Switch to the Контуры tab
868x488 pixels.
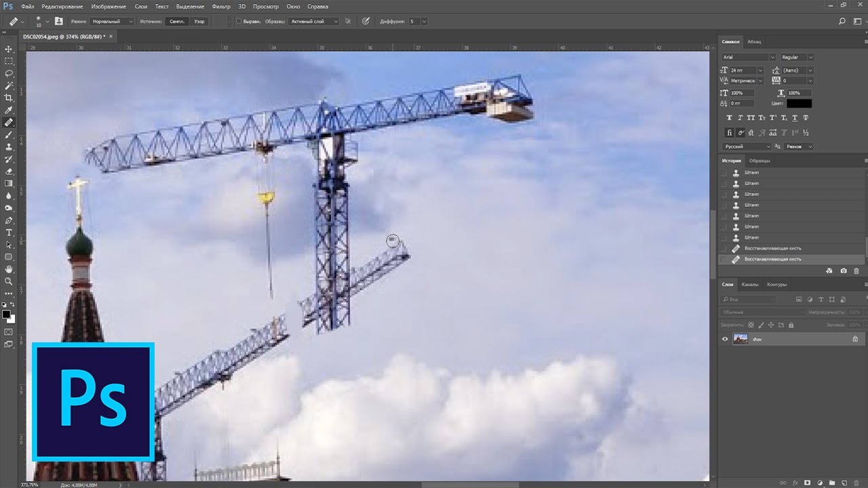point(777,285)
